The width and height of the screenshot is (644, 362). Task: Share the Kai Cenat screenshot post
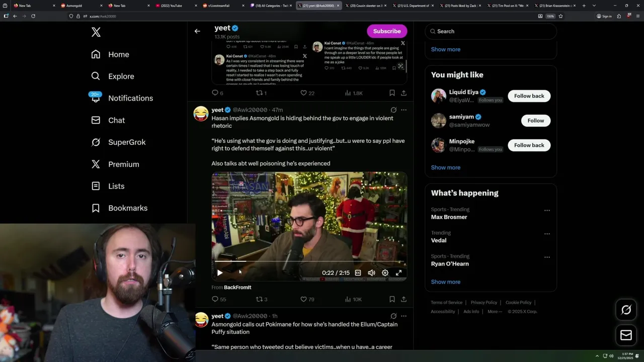[404, 93]
